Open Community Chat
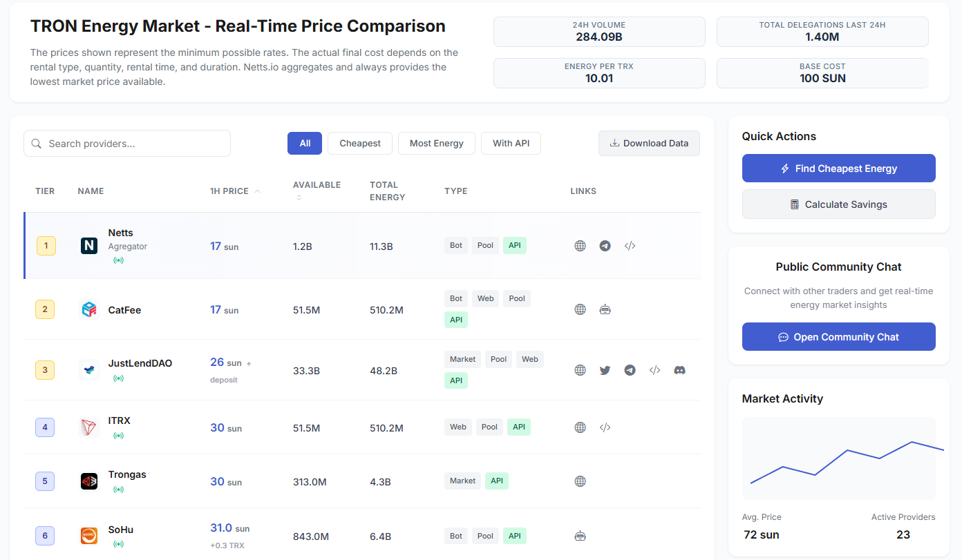This screenshot has height=560, width=962. click(838, 337)
